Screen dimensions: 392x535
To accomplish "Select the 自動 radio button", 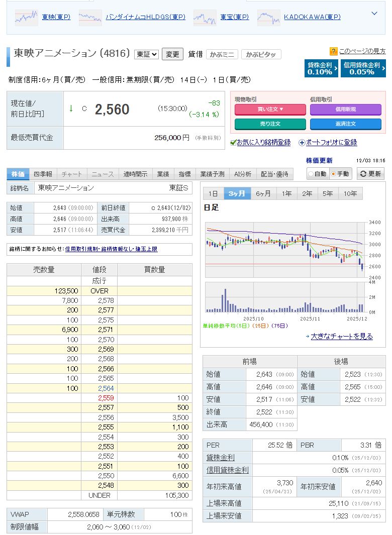I will [312, 174].
